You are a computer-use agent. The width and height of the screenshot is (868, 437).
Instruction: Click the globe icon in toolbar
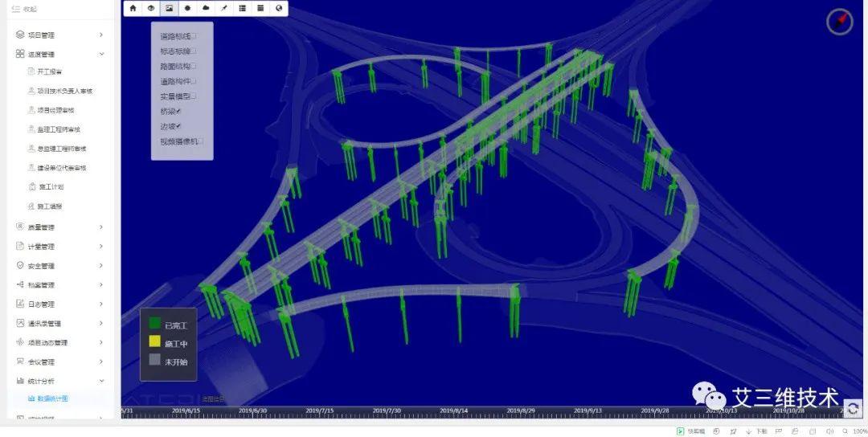click(279, 8)
